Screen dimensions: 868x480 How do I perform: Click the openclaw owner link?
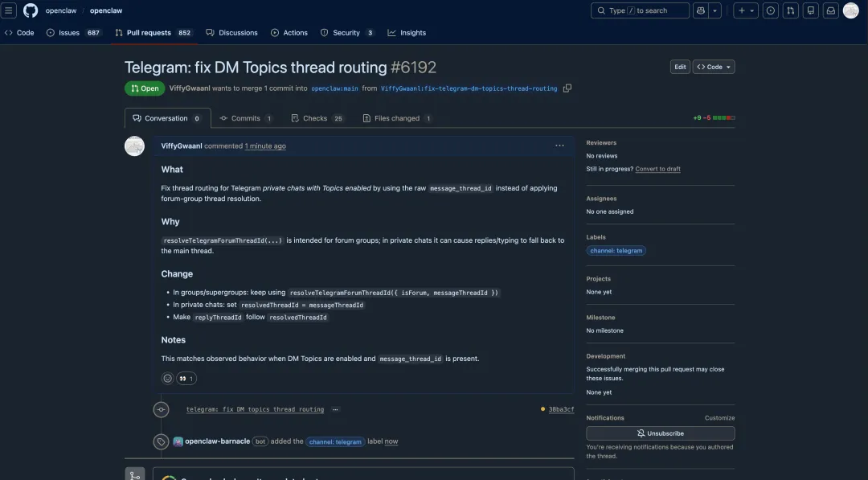(x=61, y=10)
